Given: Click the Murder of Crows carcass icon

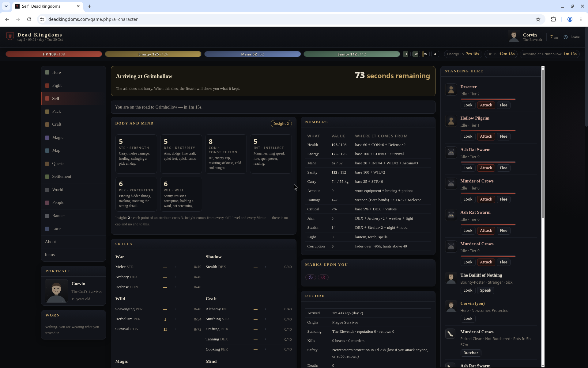Looking at the screenshot, I should [x=451, y=334].
